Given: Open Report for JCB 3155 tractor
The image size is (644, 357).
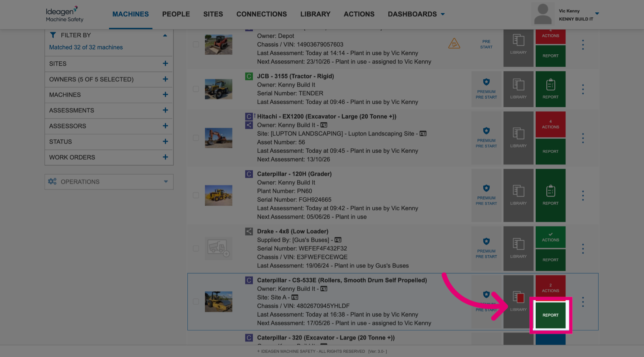Looking at the screenshot, I should [550, 89].
